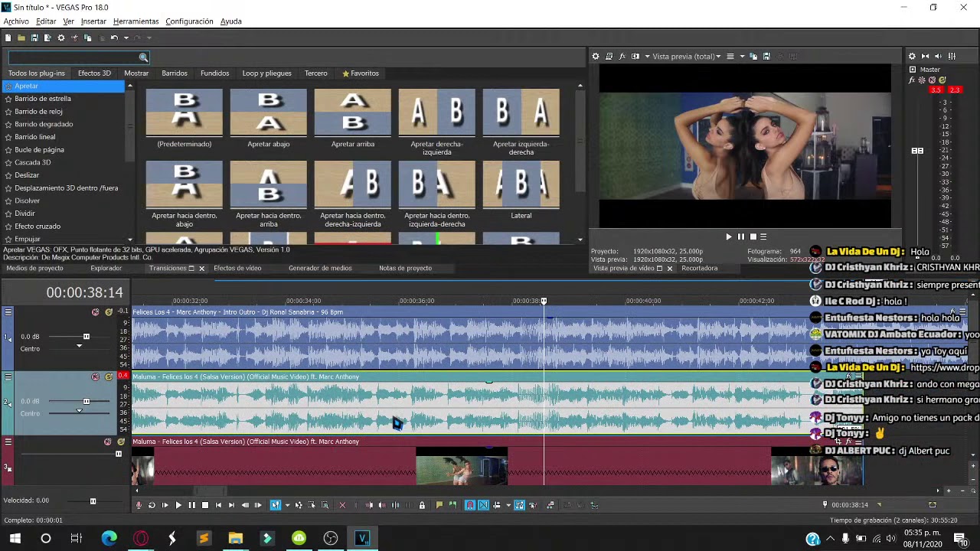Screen dimensions: 980x551
Task: Toggle loop playback in transport bar
Action: pyautogui.click(x=152, y=505)
